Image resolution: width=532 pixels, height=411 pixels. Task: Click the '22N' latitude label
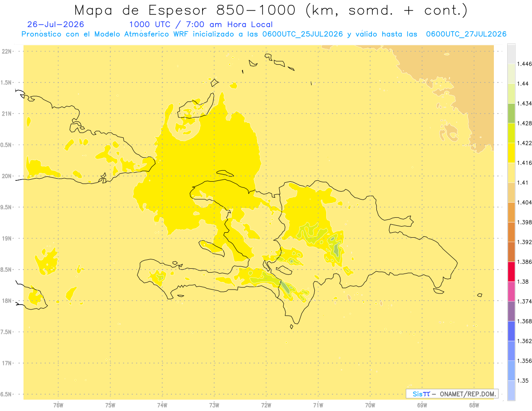click(8, 51)
